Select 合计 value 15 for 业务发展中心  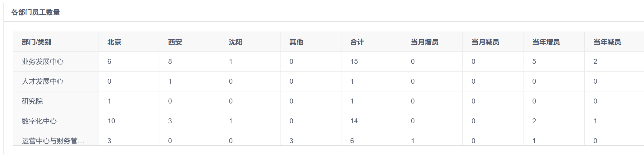[x=354, y=62]
